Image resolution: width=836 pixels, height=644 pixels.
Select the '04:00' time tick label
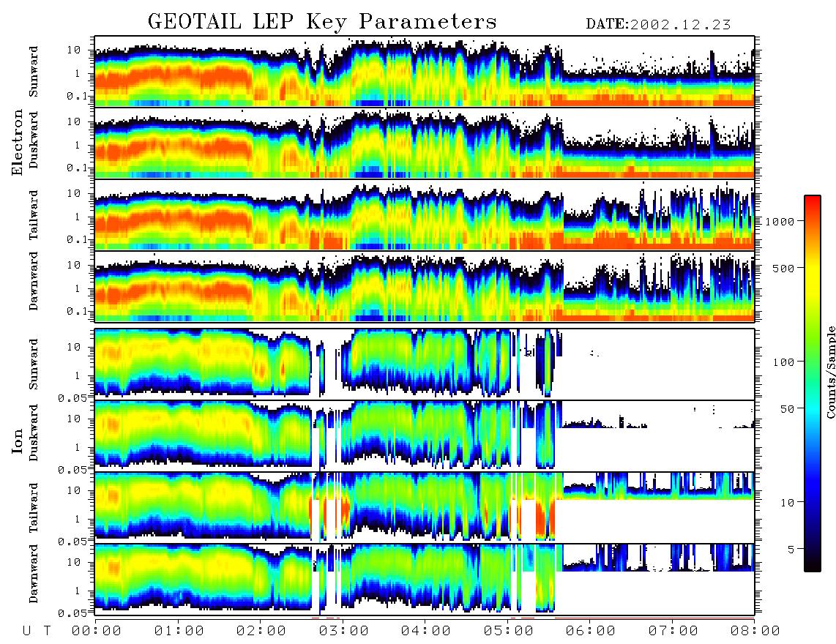coord(426,632)
